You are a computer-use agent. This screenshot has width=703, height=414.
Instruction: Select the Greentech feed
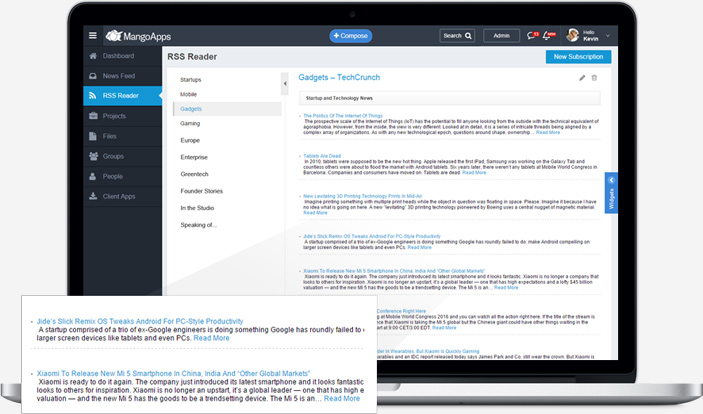(x=195, y=174)
